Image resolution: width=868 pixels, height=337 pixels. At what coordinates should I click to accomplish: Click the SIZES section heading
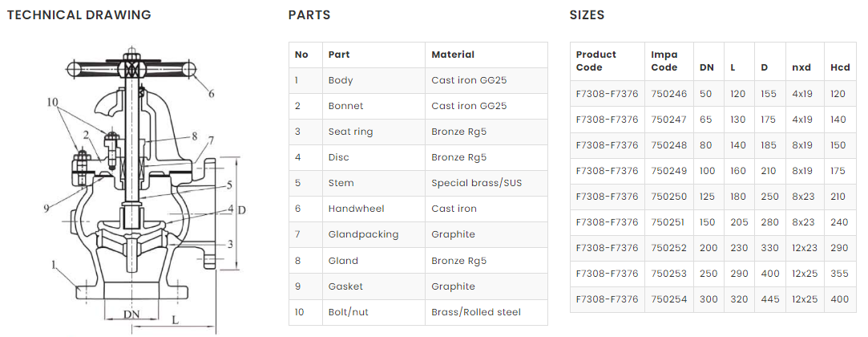click(x=587, y=15)
